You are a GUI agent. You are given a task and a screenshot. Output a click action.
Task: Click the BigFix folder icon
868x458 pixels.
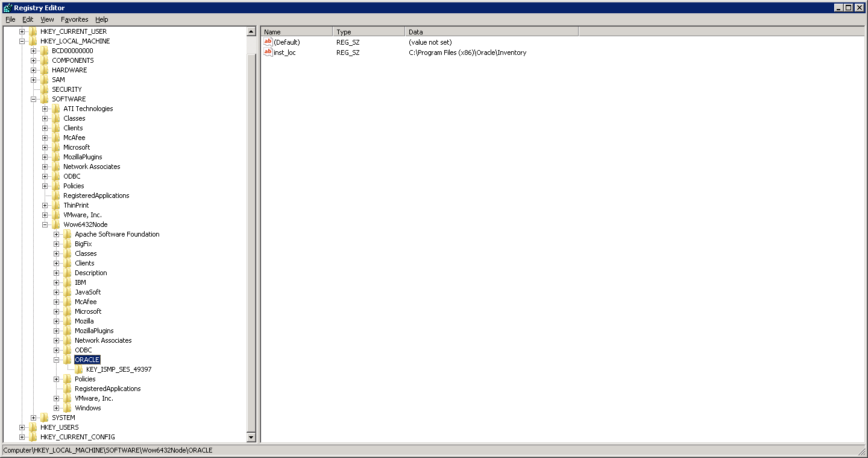coord(68,244)
